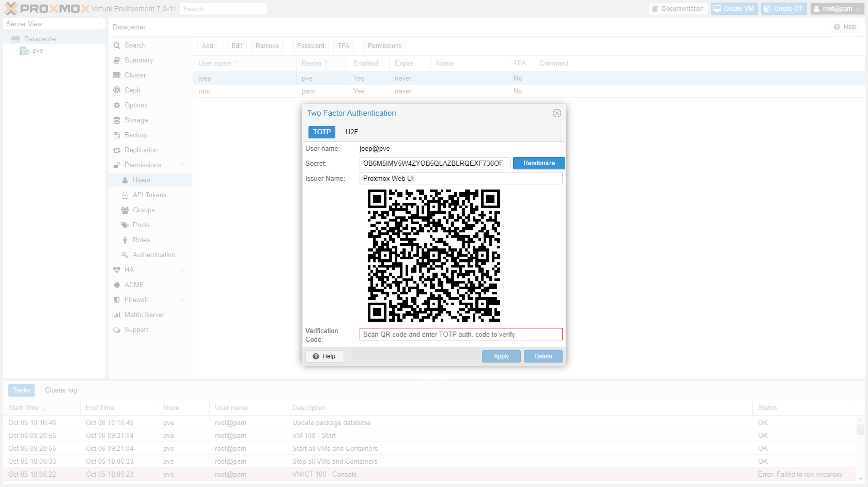
Task: Click the Create CT button
Action: click(784, 9)
